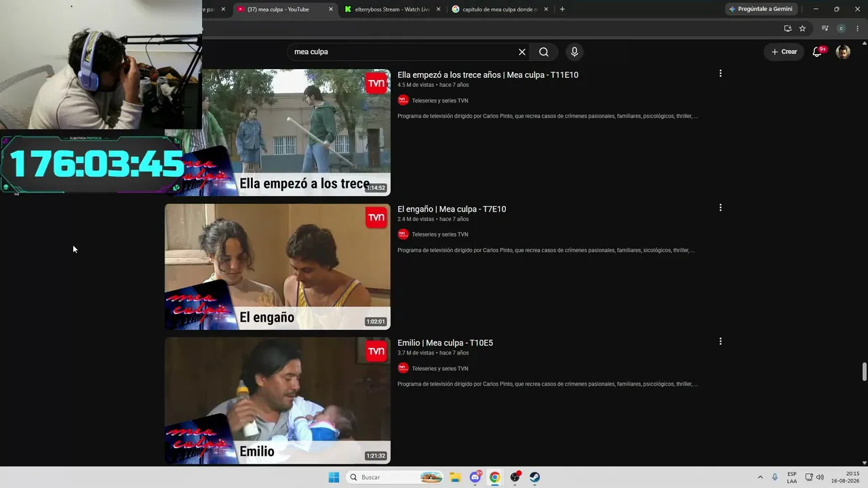
Task: Switch to the 'capitulo de mea culpa' Google tab
Action: pyautogui.click(x=499, y=9)
